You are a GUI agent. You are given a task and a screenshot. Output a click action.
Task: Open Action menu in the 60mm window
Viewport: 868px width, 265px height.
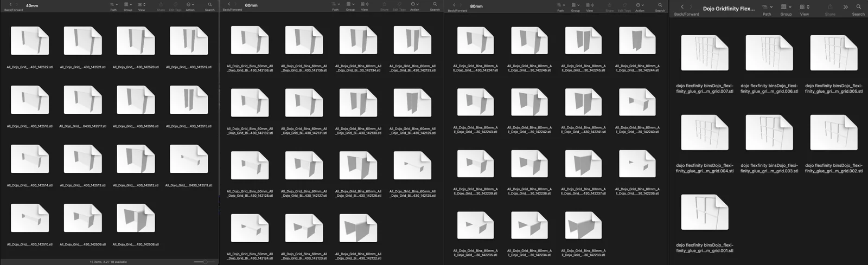click(x=414, y=5)
